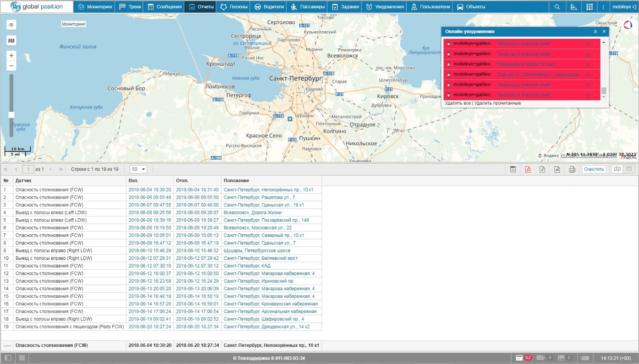
Task: Open the three-dot more options menu
Action: tap(603, 7)
